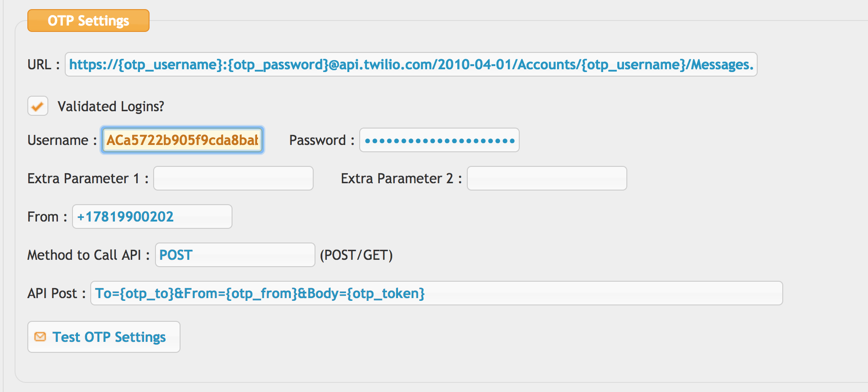Focus the URL input field
This screenshot has height=392, width=868.
[411, 64]
